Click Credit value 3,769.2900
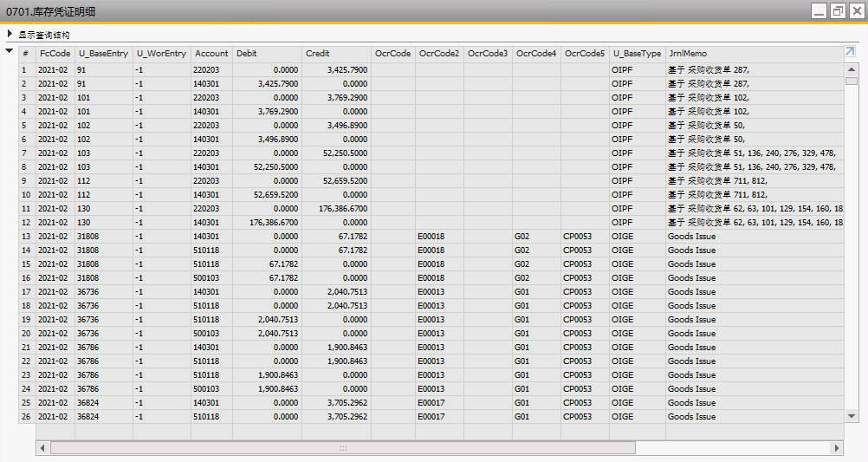The height and width of the screenshot is (462, 868). click(347, 97)
